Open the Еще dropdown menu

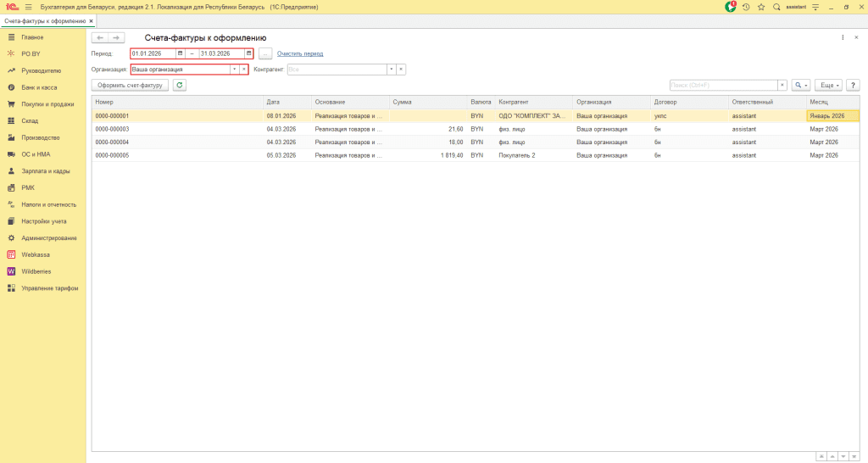[x=828, y=85]
